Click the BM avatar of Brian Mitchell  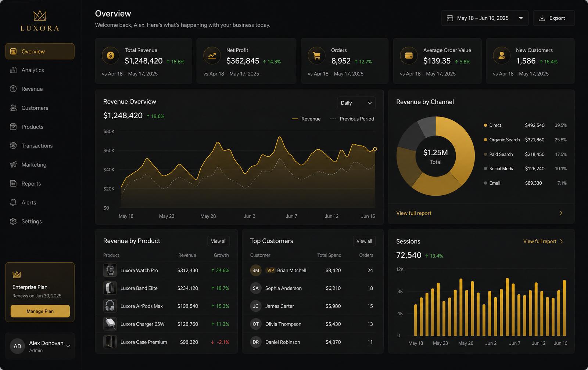(256, 271)
